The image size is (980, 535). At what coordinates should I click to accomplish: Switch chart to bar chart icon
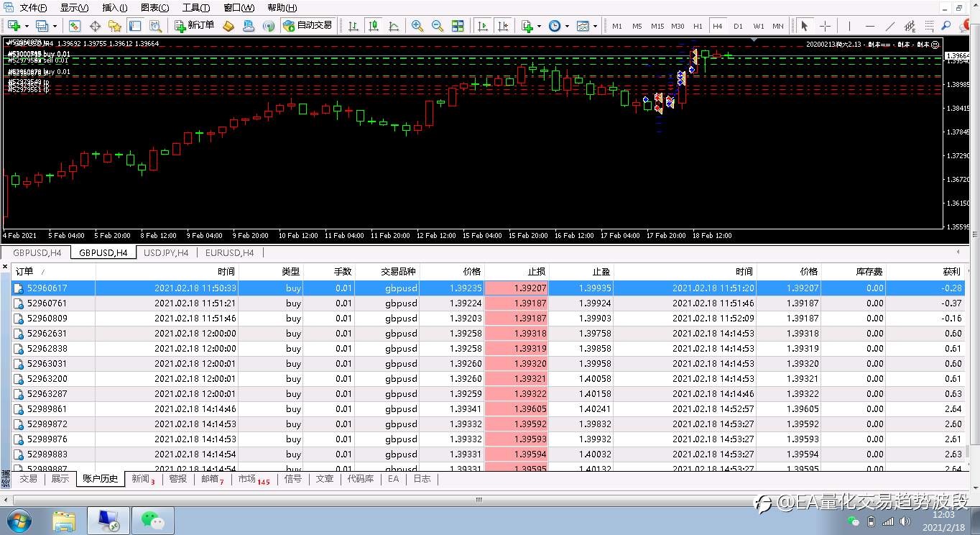pyautogui.click(x=353, y=26)
